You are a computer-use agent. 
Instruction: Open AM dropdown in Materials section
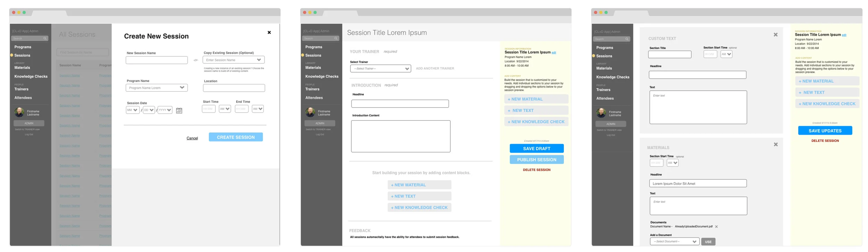[673, 163]
